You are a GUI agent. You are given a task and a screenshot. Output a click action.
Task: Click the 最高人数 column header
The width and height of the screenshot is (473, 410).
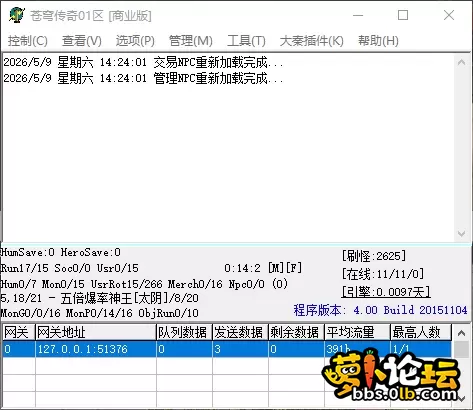421,332
